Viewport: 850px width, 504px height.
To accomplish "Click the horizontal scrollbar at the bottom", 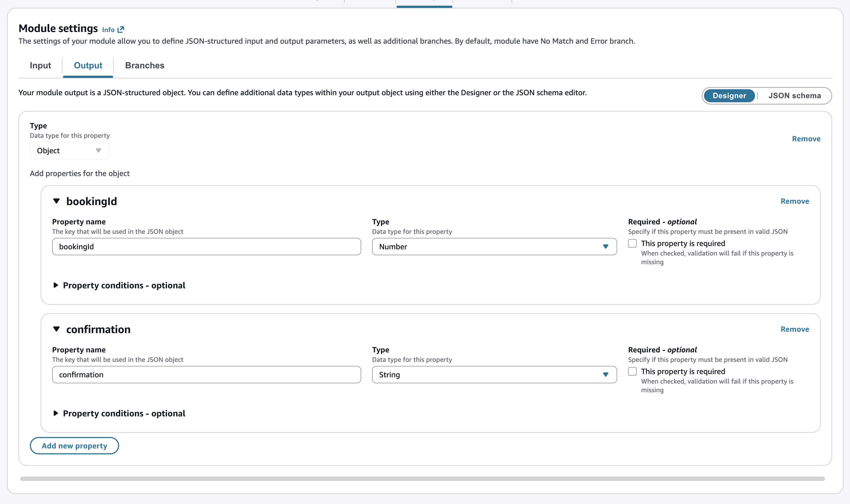I will pyautogui.click(x=422, y=479).
